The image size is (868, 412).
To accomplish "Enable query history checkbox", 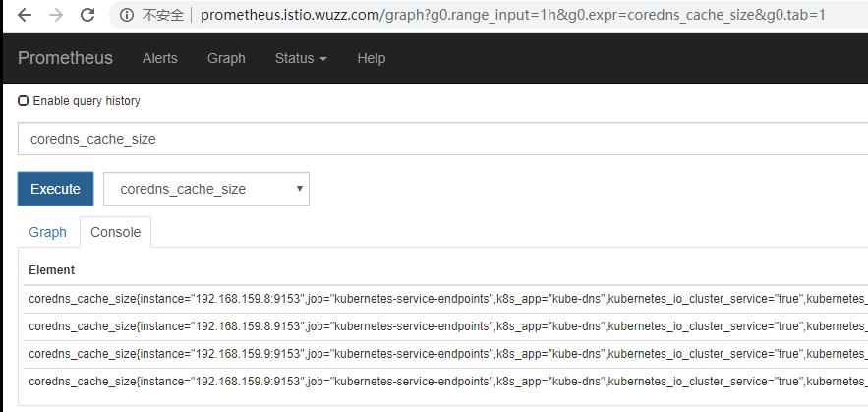I will point(24,101).
